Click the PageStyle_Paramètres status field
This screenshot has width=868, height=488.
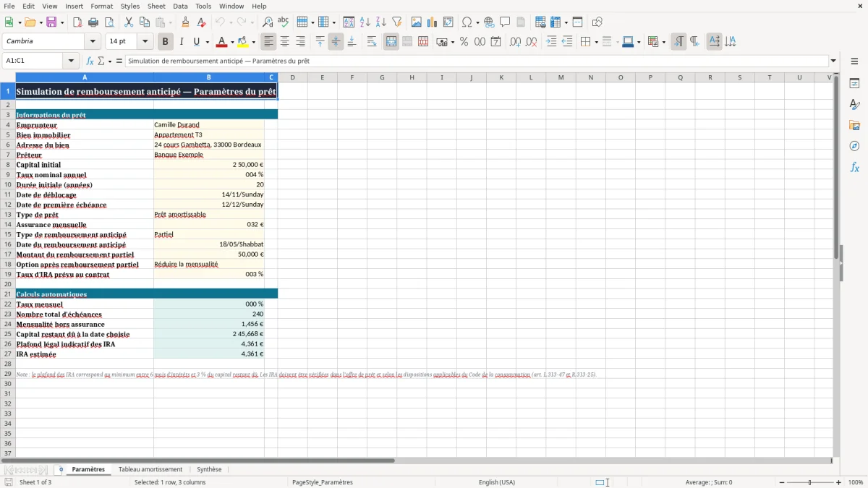(x=323, y=482)
